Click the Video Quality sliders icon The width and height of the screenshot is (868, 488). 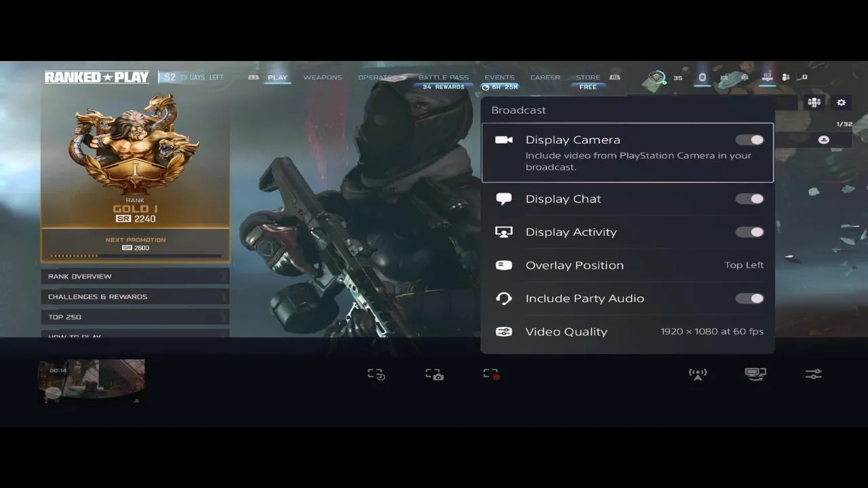[504, 331]
